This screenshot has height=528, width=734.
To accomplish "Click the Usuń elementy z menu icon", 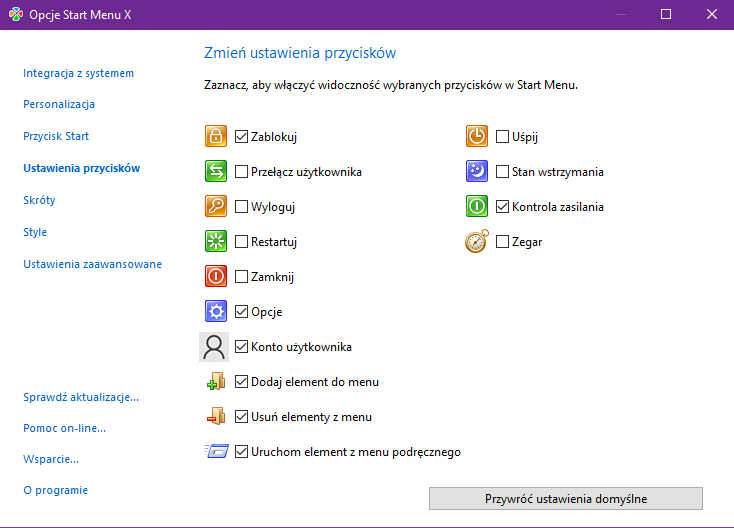I will [x=216, y=416].
